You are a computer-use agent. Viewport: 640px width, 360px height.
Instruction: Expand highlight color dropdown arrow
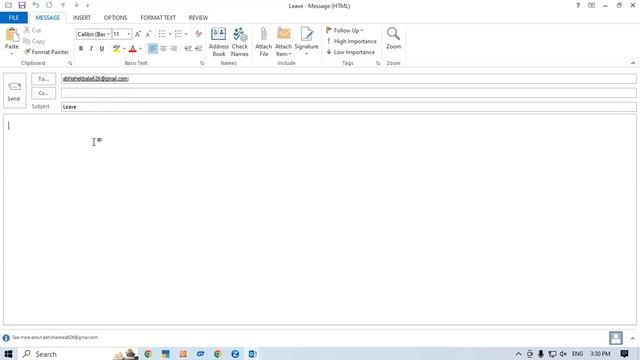point(124,49)
